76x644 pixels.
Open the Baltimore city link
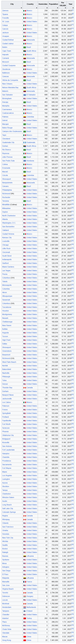(6, 73)
